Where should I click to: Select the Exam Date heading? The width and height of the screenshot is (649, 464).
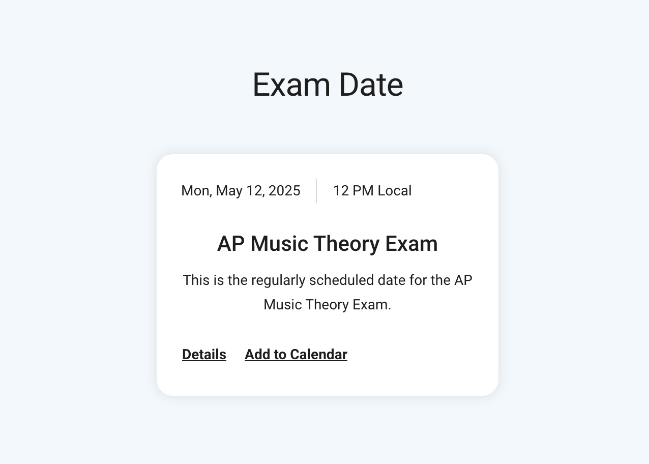coord(328,85)
